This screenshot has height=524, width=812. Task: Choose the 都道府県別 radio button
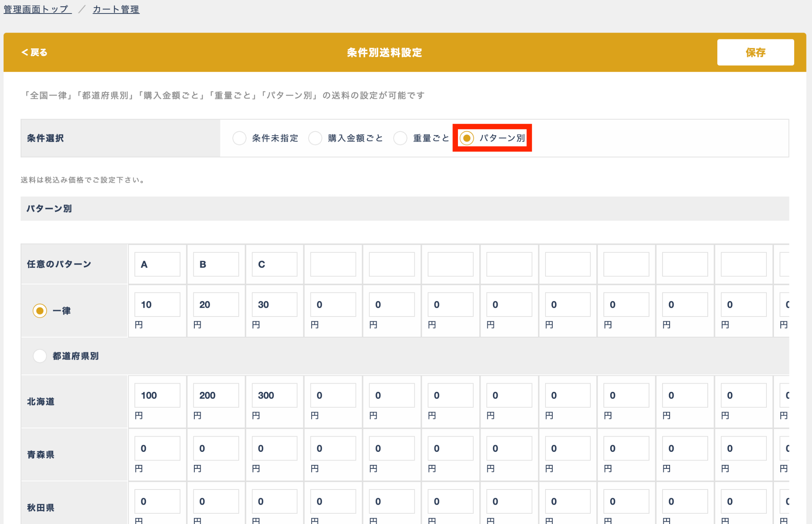(x=40, y=356)
